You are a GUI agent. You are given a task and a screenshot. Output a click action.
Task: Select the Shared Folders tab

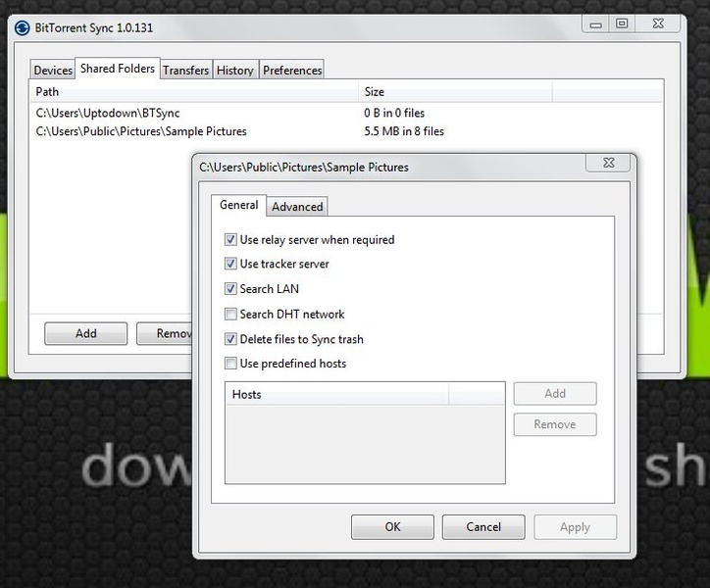(118, 69)
